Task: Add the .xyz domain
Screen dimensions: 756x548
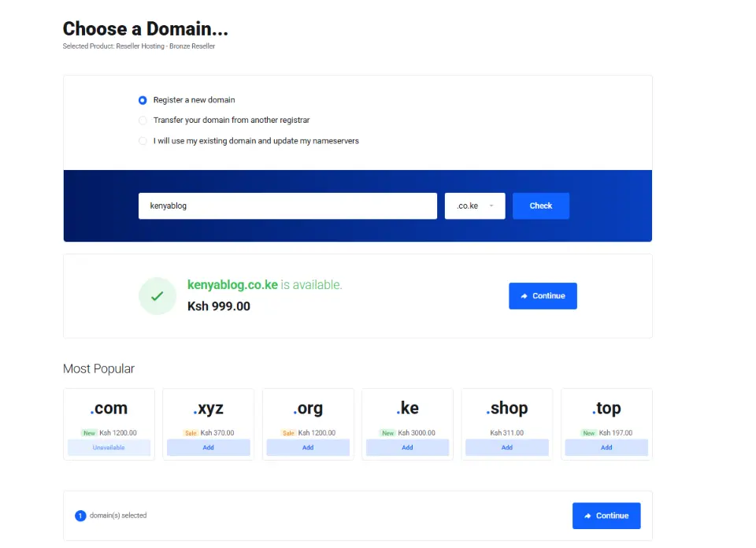Action: point(208,448)
